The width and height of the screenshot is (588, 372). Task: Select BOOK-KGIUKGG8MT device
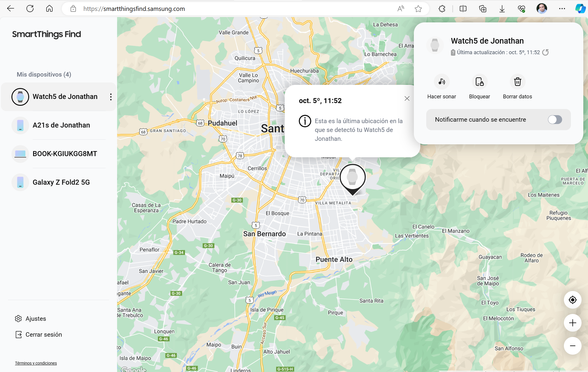click(x=59, y=154)
